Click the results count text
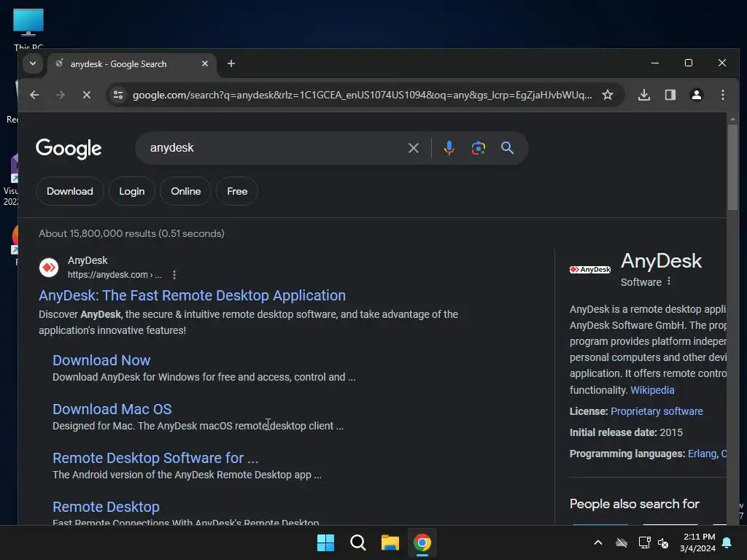Image resolution: width=747 pixels, height=560 pixels. (x=131, y=233)
